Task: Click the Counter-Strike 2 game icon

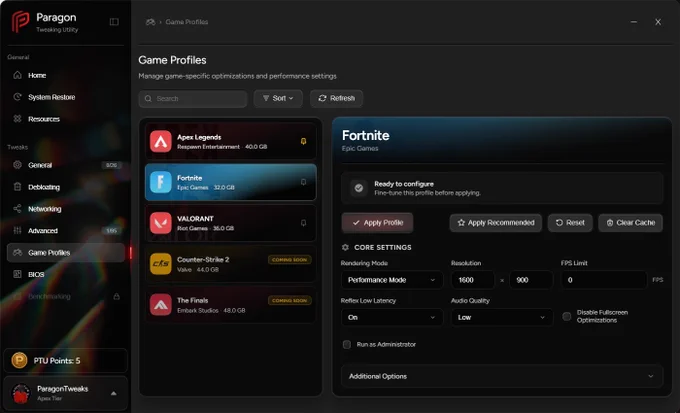Action: pos(161,264)
